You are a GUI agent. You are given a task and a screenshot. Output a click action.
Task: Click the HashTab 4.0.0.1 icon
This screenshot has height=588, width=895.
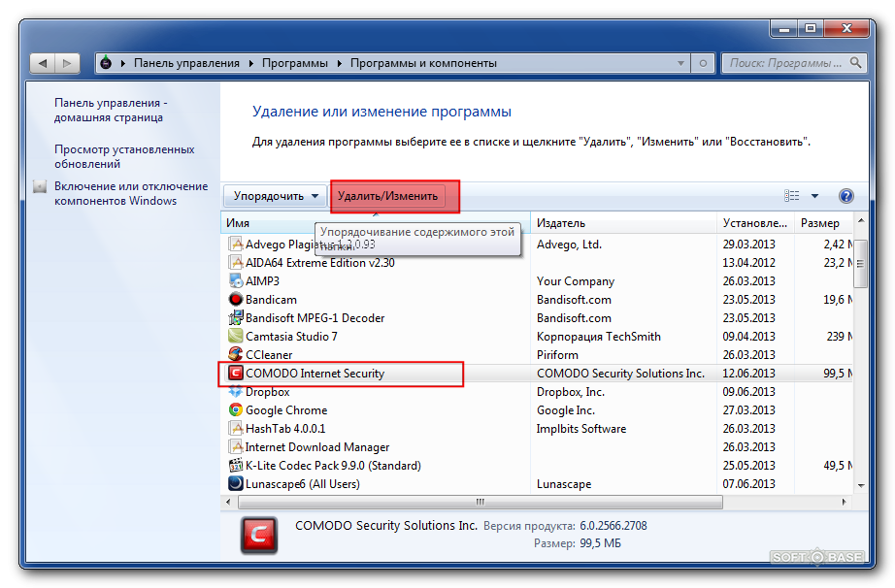coord(235,428)
